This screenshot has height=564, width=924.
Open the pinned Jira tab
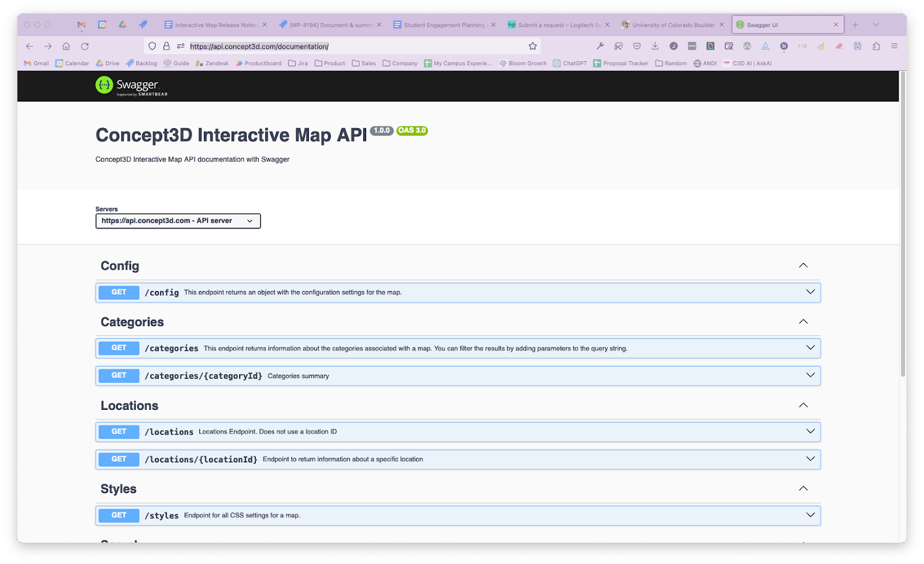click(143, 25)
